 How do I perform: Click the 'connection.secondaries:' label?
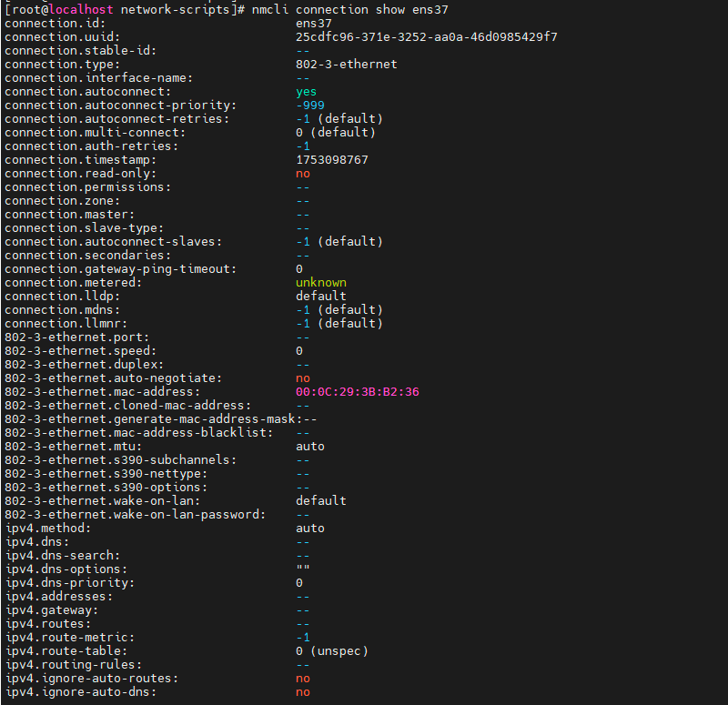[87, 256]
